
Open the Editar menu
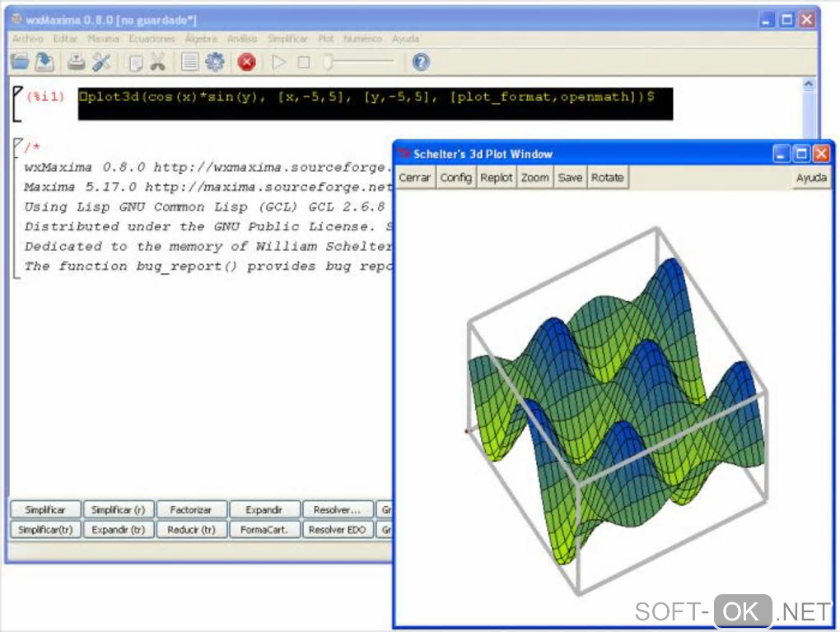click(65, 39)
